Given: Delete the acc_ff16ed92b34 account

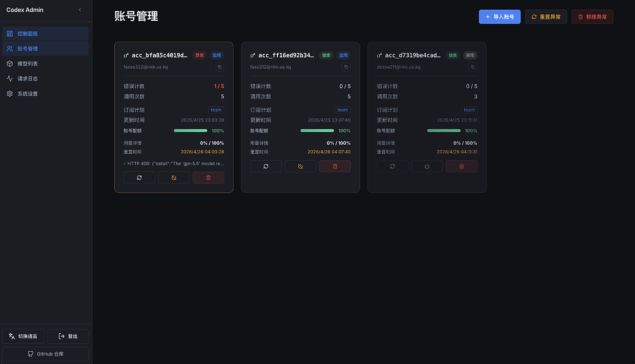Looking at the screenshot, I should pyautogui.click(x=334, y=166).
